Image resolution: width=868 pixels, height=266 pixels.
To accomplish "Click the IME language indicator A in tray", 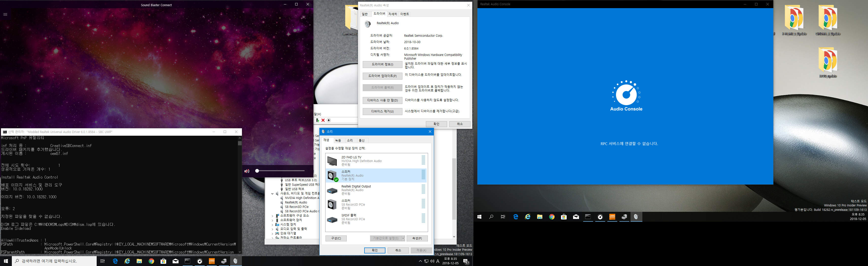I will coord(438,261).
